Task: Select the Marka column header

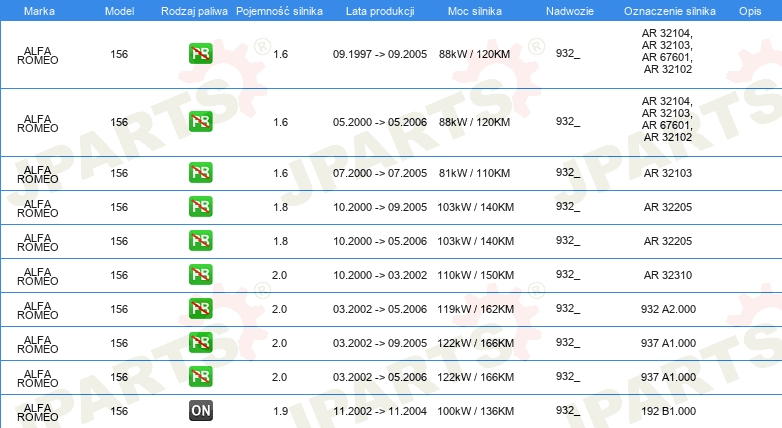Action: click(x=39, y=11)
